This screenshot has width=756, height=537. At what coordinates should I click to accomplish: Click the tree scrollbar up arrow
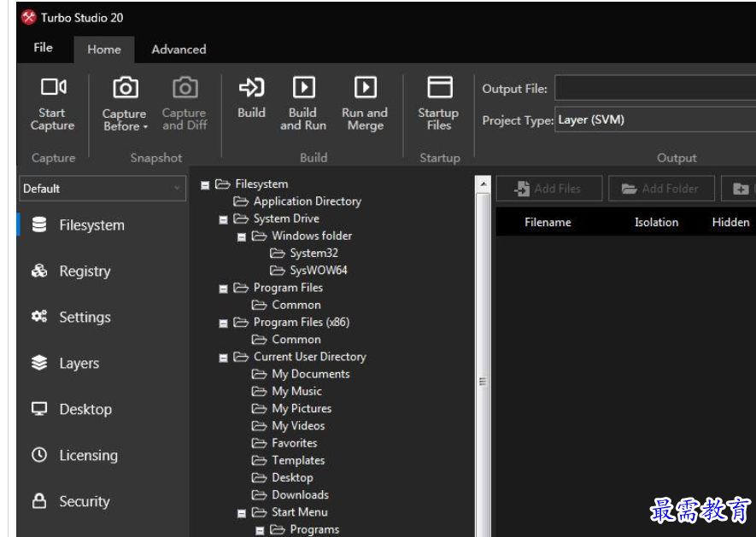[x=483, y=184]
